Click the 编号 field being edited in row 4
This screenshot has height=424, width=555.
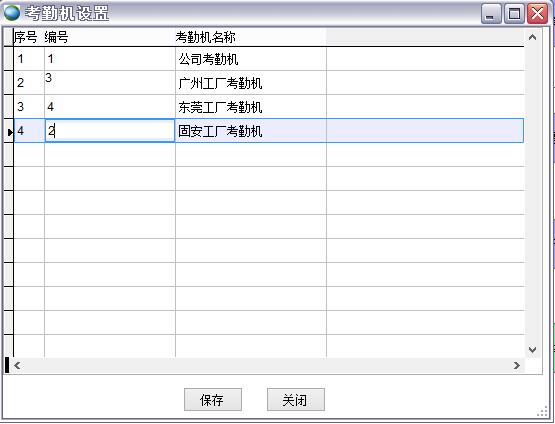(x=110, y=131)
